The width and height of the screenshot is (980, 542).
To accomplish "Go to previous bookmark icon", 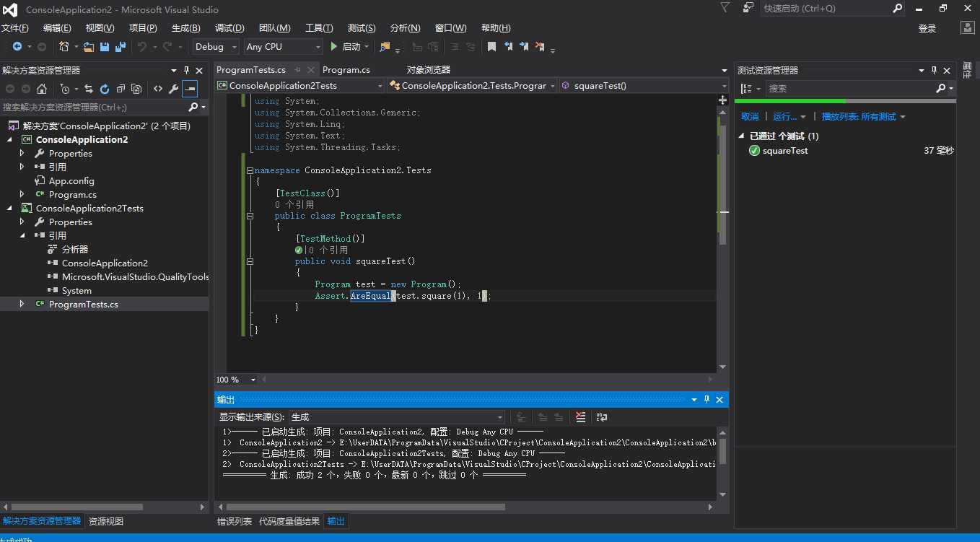I will tap(508, 47).
